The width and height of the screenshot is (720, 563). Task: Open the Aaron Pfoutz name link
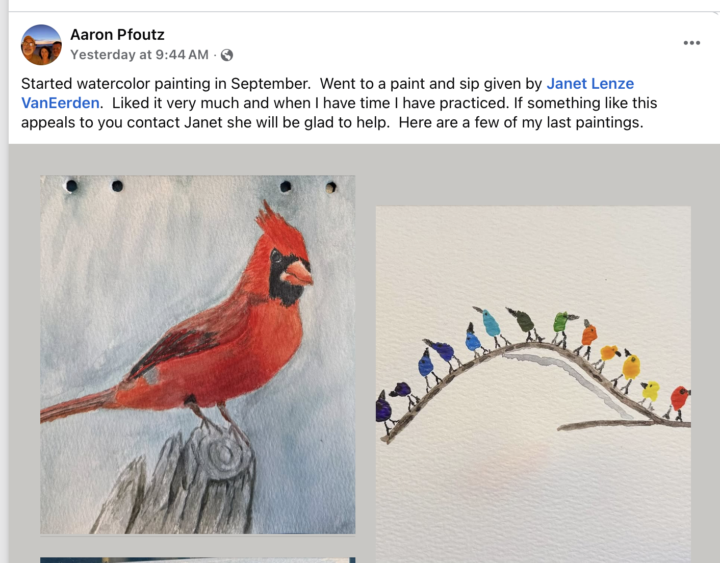[x=117, y=35]
